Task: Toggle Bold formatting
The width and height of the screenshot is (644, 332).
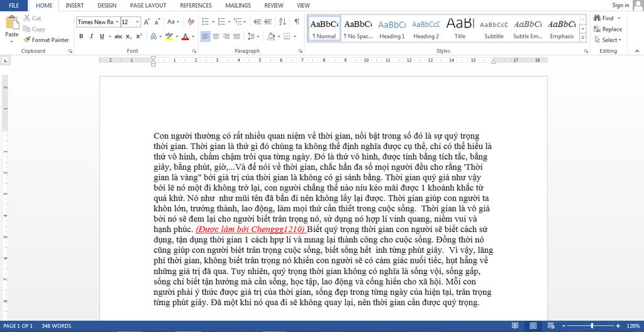Action: tap(81, 36)
